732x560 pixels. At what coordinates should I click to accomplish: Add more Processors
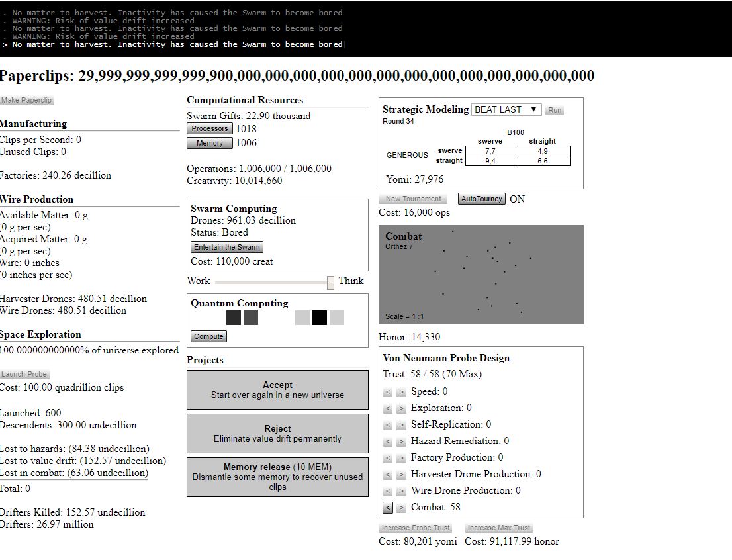210,128
